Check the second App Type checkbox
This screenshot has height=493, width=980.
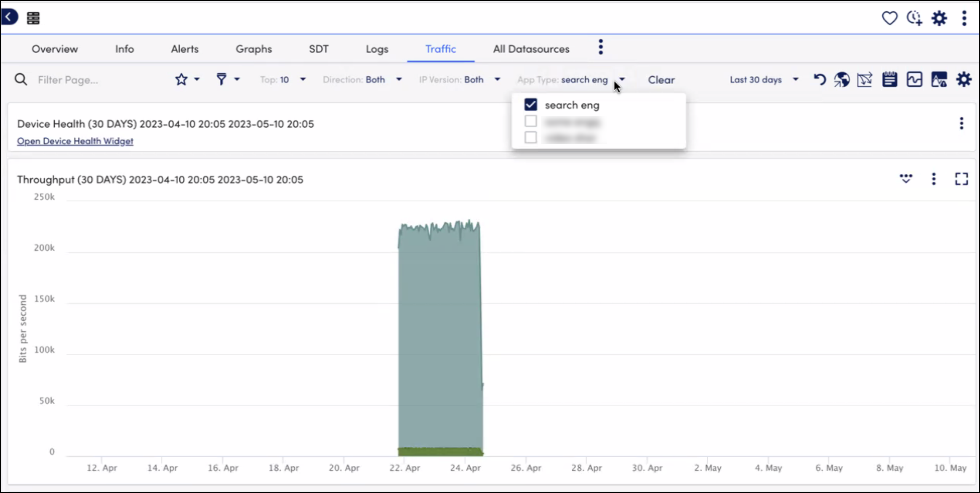point(530,121)
